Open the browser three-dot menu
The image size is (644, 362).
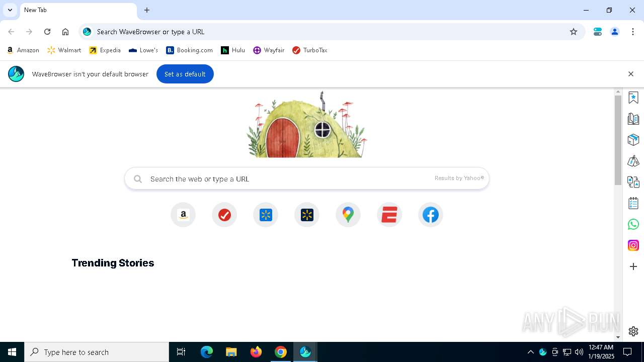pos(633,32)
